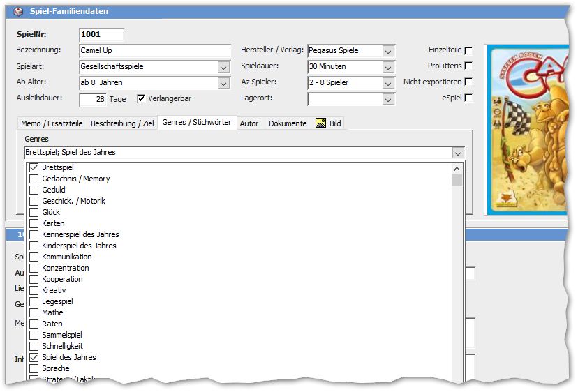Open the Spielart dropdown
Image resolution: width=578 pixels, height=392 pixels.
pos(223,68)
